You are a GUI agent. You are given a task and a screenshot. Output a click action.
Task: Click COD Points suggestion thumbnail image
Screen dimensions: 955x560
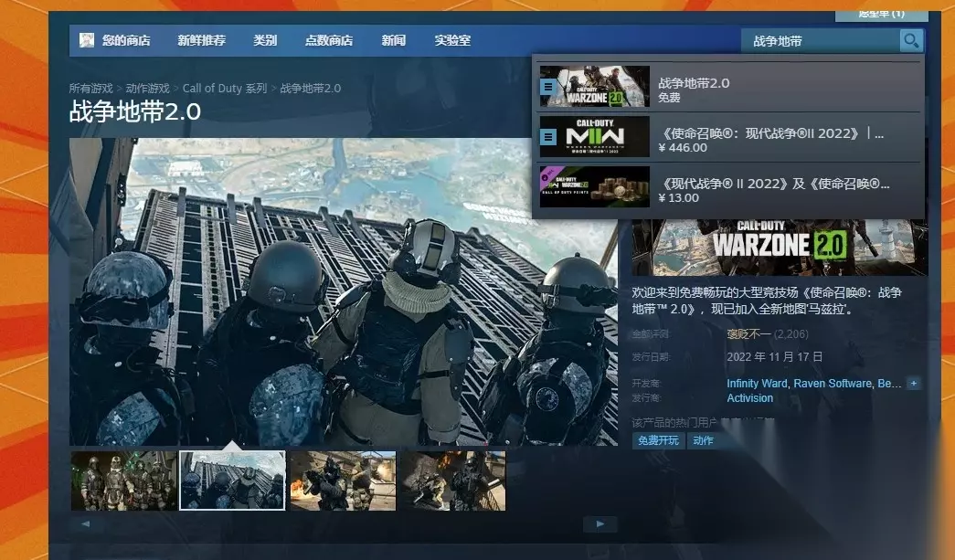[594, 187]
